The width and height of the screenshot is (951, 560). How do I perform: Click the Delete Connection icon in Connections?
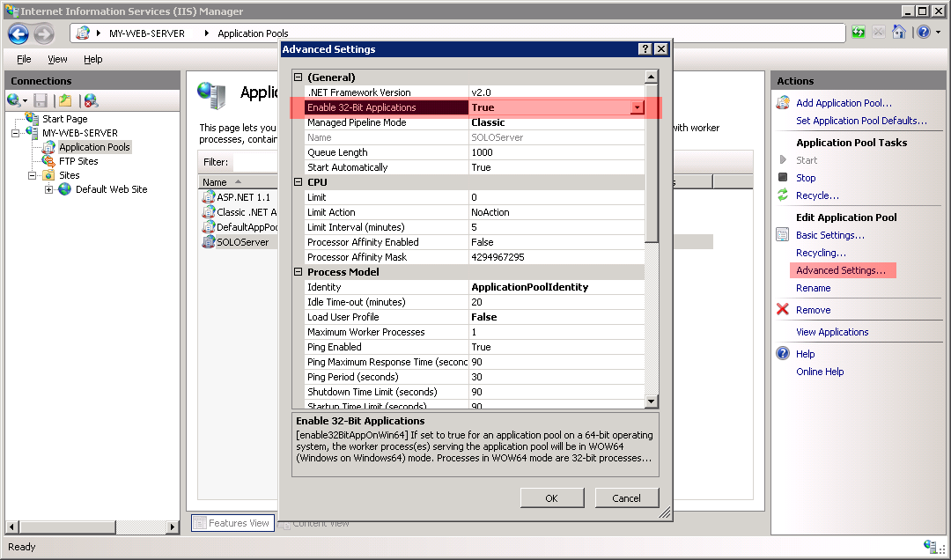pos(91,100)
